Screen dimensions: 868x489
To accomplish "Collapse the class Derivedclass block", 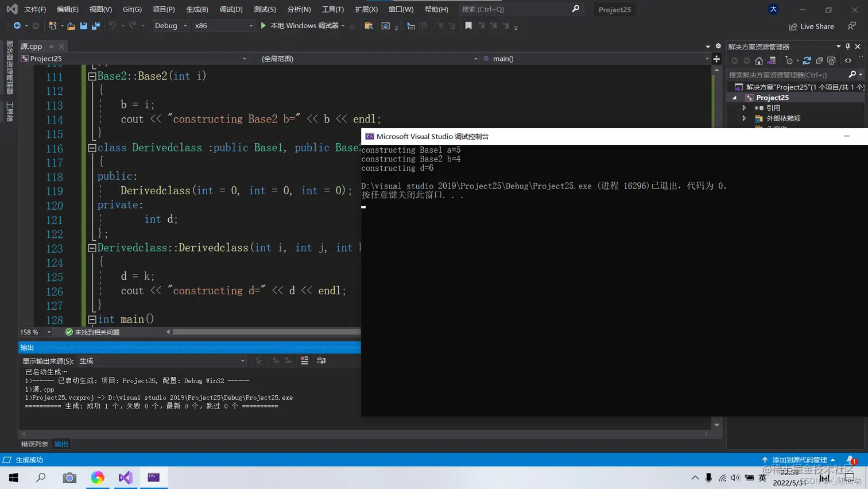I will coord(92,148).
